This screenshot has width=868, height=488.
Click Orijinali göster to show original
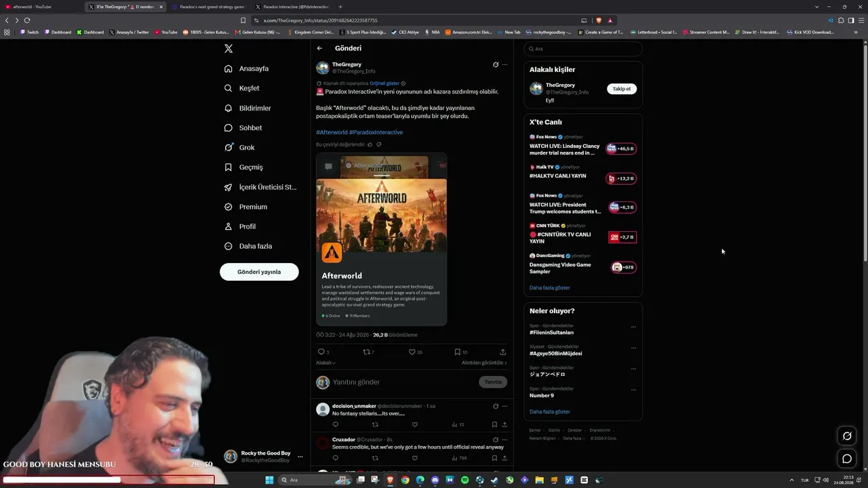point(384,83)
